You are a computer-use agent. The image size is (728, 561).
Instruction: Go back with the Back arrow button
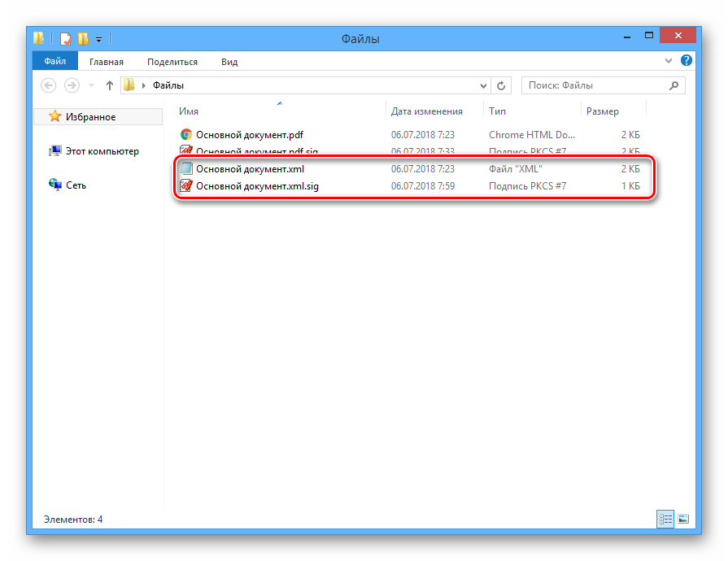[49, 85]
